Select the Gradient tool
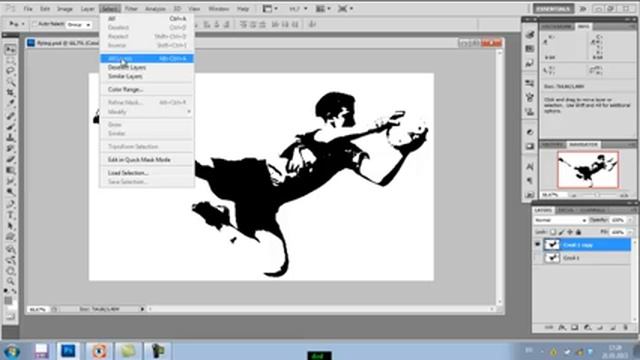 coord(10,170)
